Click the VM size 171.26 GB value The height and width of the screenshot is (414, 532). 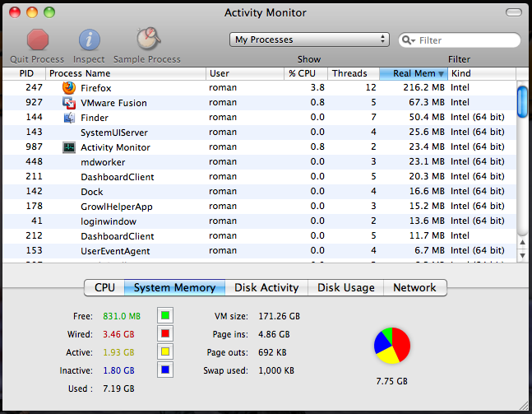coord(280,316)
